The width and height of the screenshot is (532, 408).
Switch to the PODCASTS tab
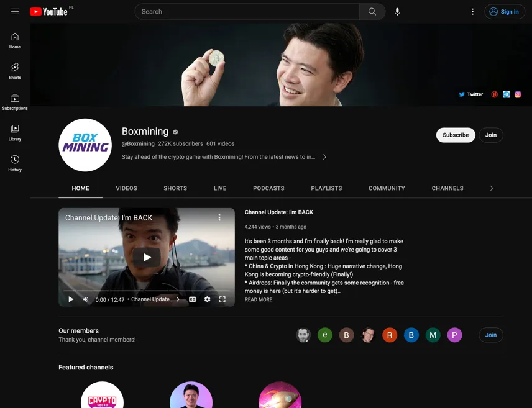click(268, 188)
